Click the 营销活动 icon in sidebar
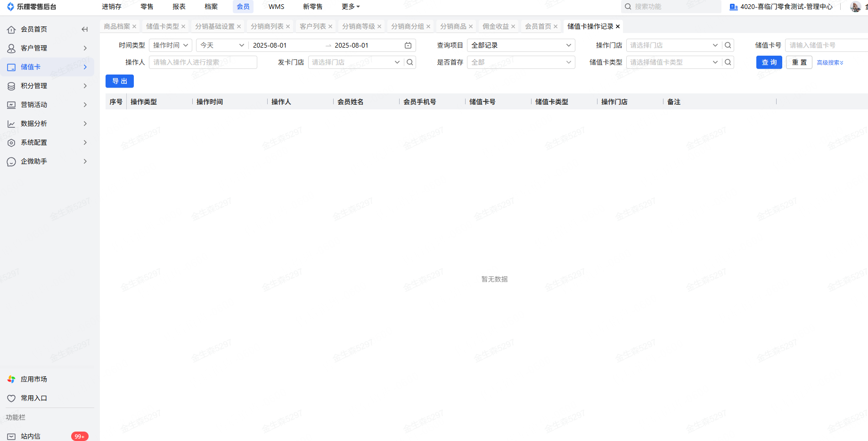This screenshot has height=441, width=868. pyautogui.click(x=11, y=105)
